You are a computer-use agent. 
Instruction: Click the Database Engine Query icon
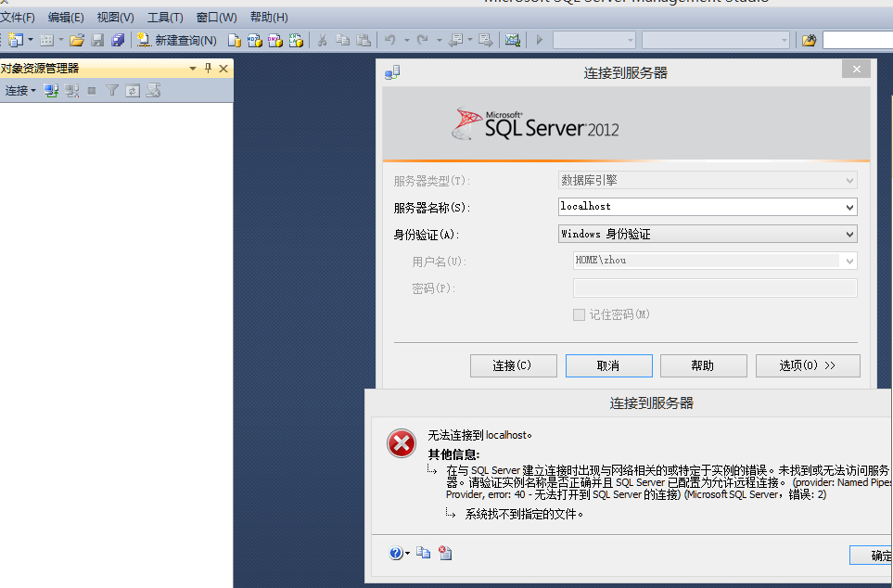(x=234, y=40)
